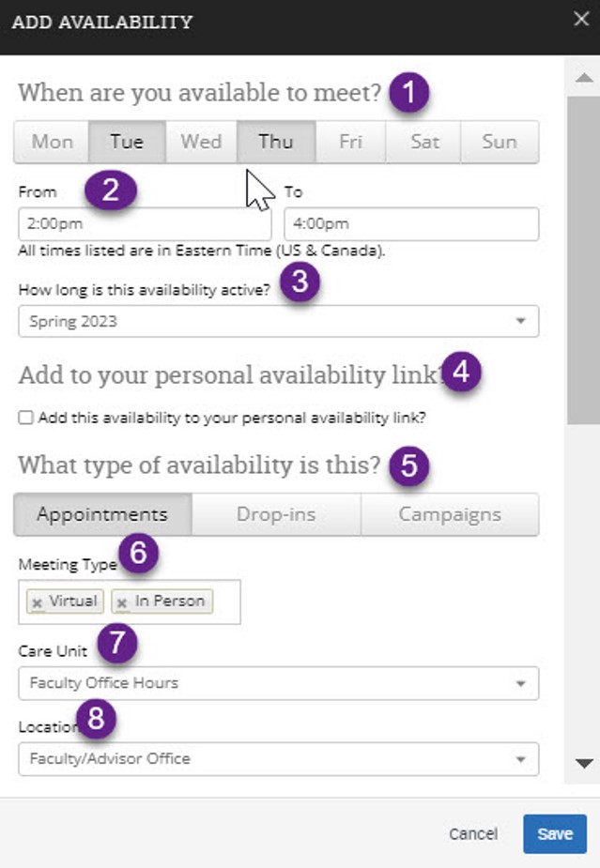This screenshot has width=600, height=868.
Task: Open the Location dropdown
Action: tap(278, 758)
